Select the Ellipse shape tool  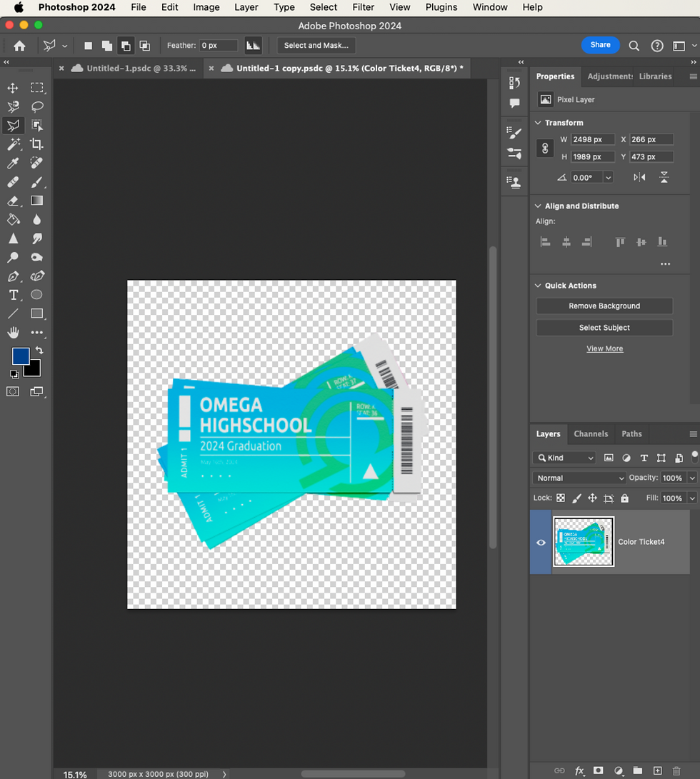click(37, 295)
